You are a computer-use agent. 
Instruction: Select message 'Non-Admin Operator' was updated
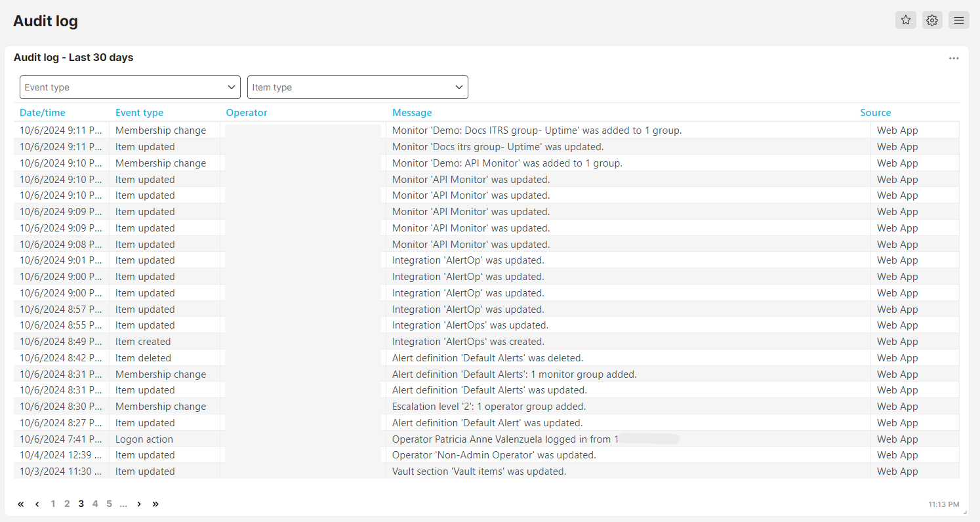494,455
